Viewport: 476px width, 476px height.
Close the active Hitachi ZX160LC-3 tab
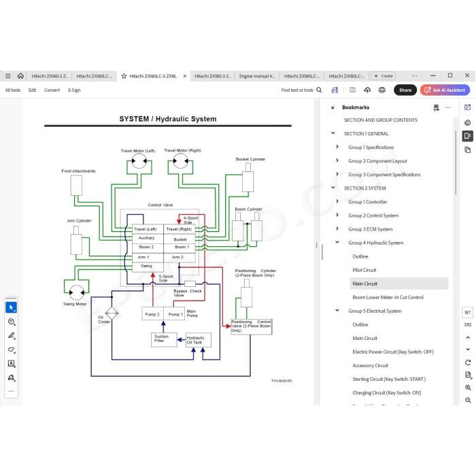(184, 76)
